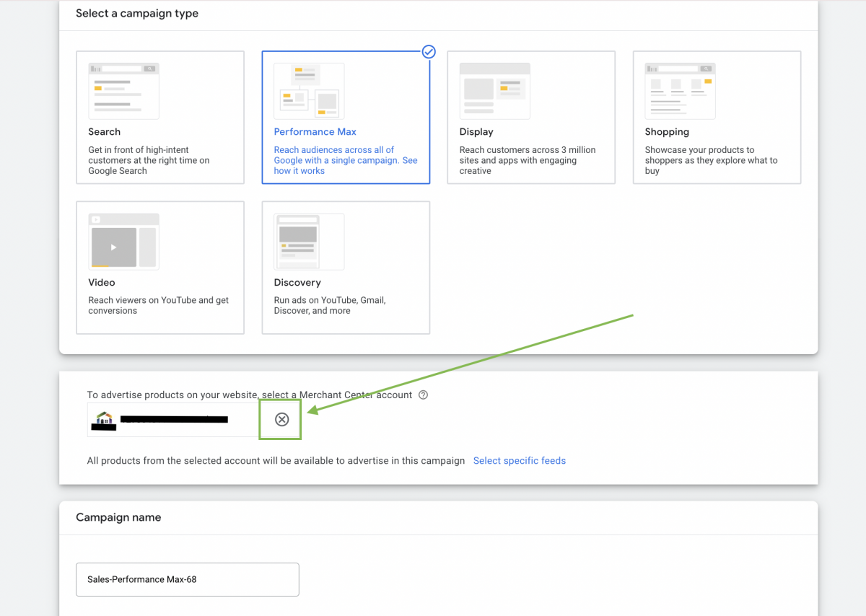Toggle the Performance Max selected checkmark
This screenshot has height=616, width=866.
click(x=429, y=51)
